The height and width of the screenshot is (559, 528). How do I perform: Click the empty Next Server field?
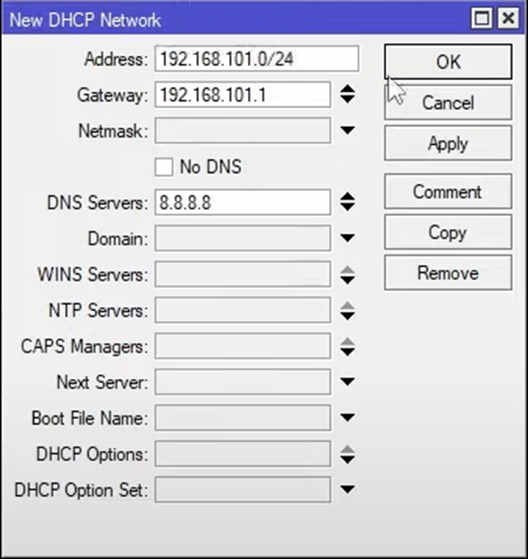tap(243, 382)
